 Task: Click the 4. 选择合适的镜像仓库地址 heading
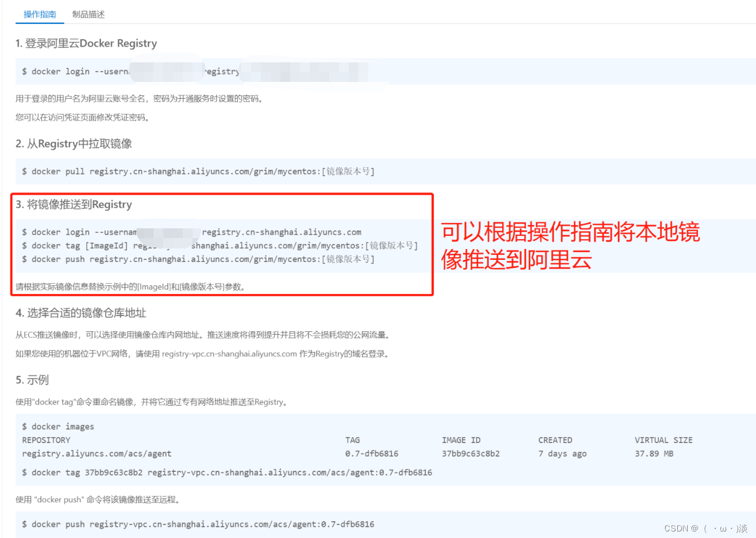(81, 313)
